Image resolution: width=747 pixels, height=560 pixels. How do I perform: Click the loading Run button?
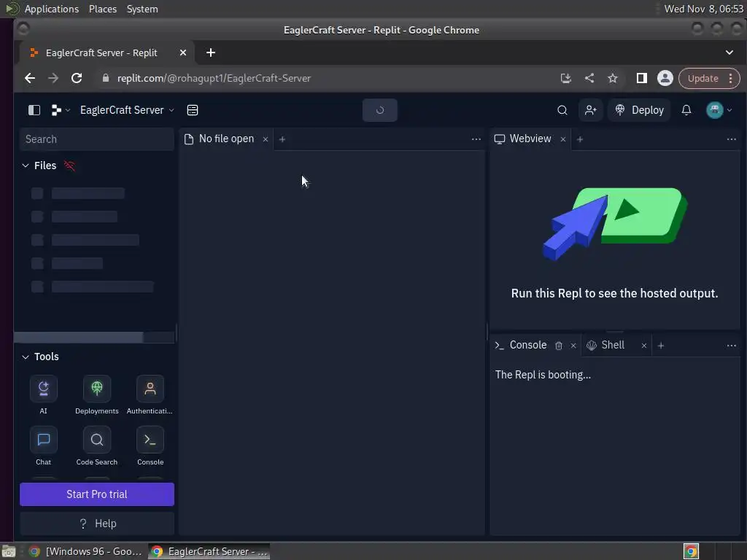pos(379,110)
